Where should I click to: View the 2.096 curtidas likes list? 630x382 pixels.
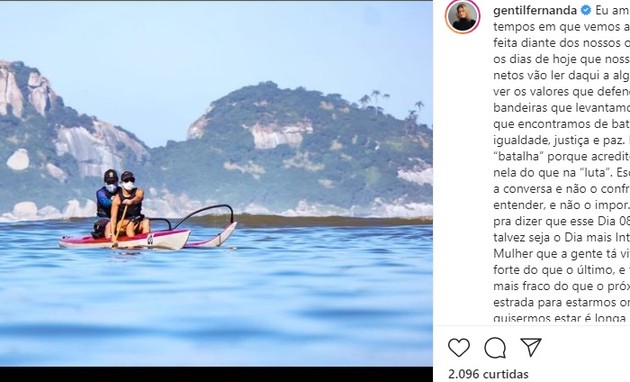[488, 374]
